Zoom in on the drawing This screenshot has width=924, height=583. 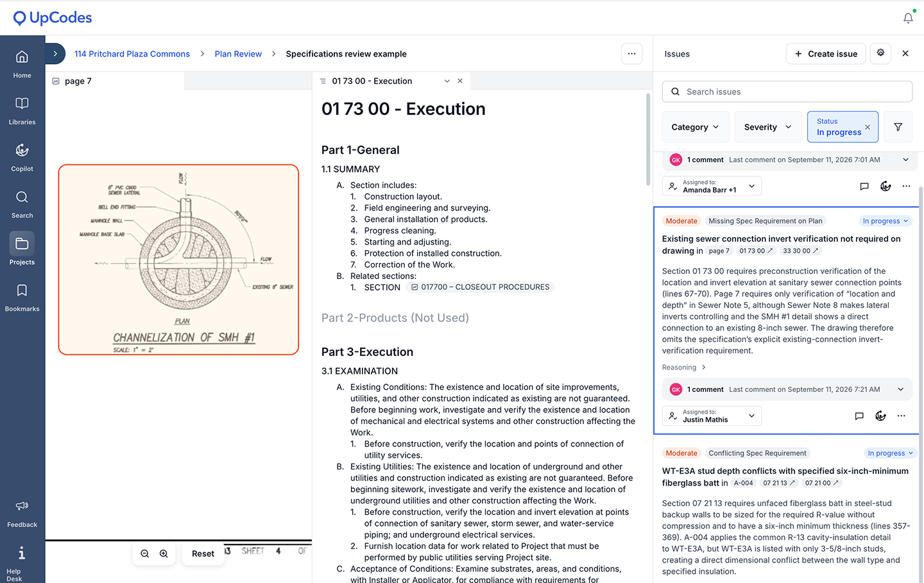click(164, 553)
